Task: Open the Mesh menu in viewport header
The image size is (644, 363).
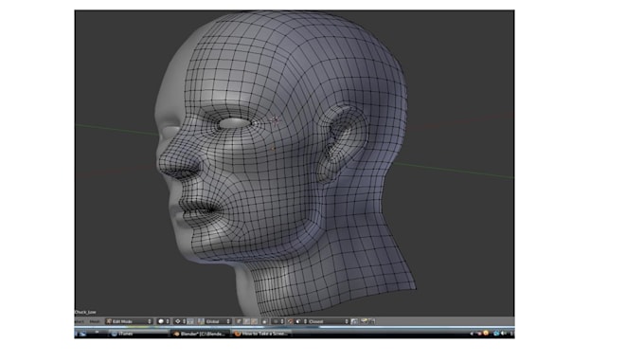Action: click(95, 321)
